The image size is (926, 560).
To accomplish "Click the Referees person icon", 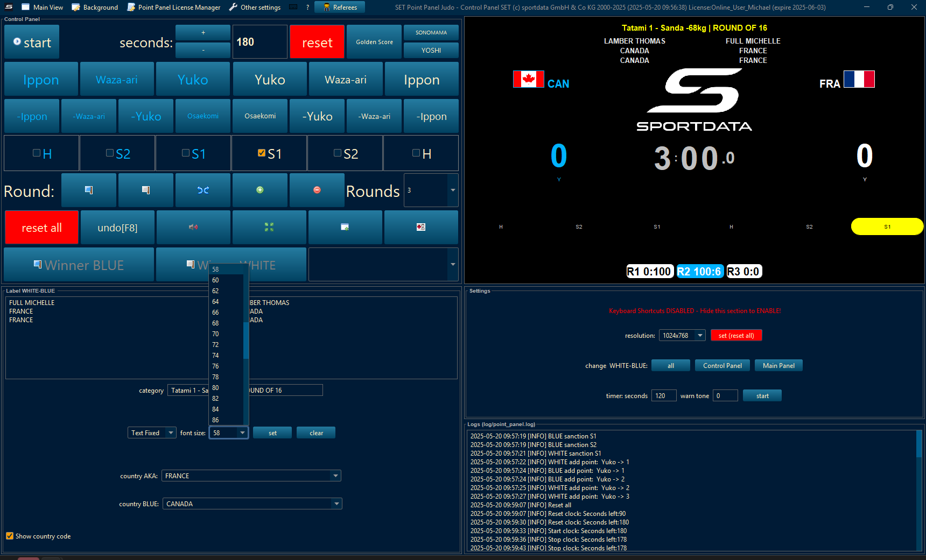I will (x=326, y=7).
